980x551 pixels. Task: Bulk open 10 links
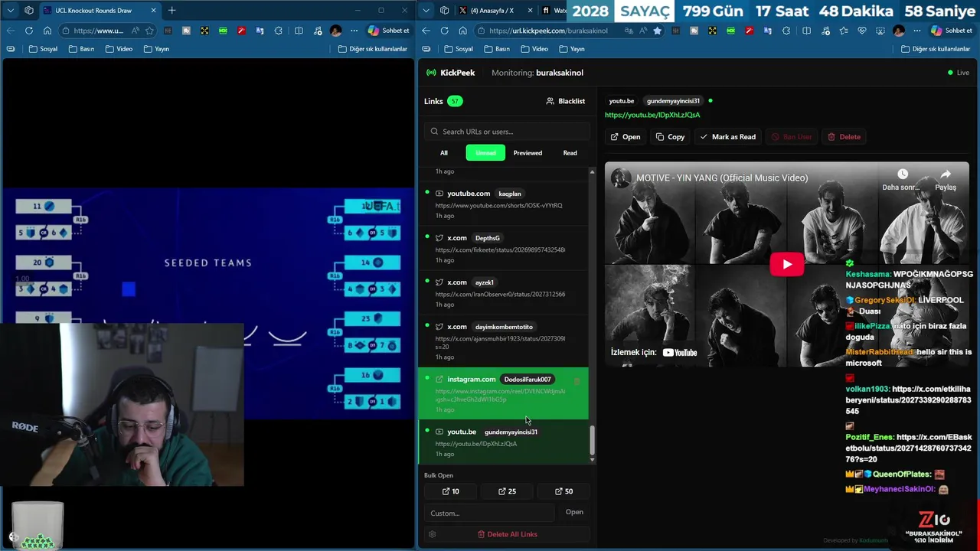450,491
